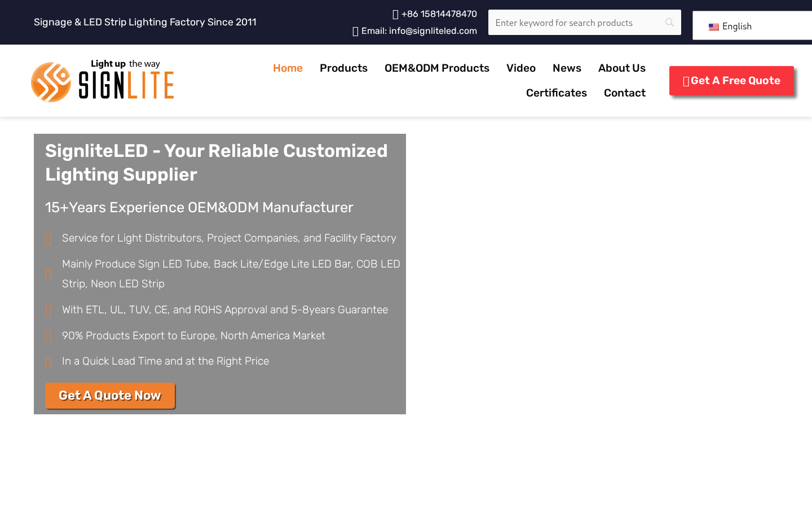812x508 pixels.
Task: Click the envelope icon beside Email
Action: point(355,32)
